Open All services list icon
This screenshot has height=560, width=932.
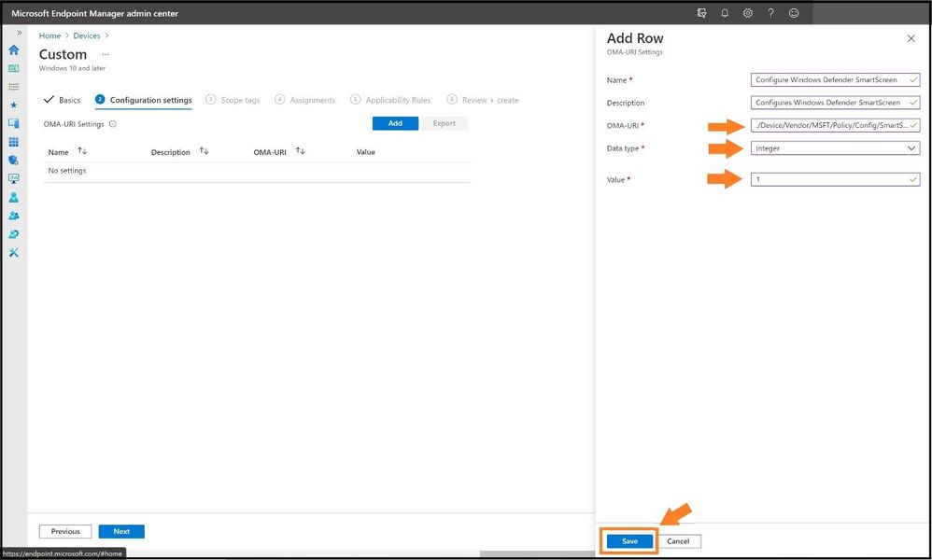14,87
